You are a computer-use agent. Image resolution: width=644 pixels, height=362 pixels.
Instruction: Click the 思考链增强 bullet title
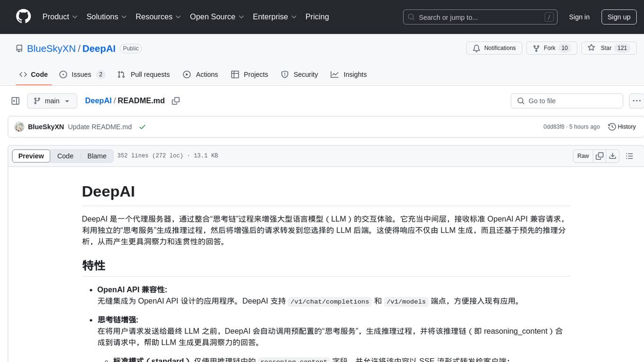118,320
